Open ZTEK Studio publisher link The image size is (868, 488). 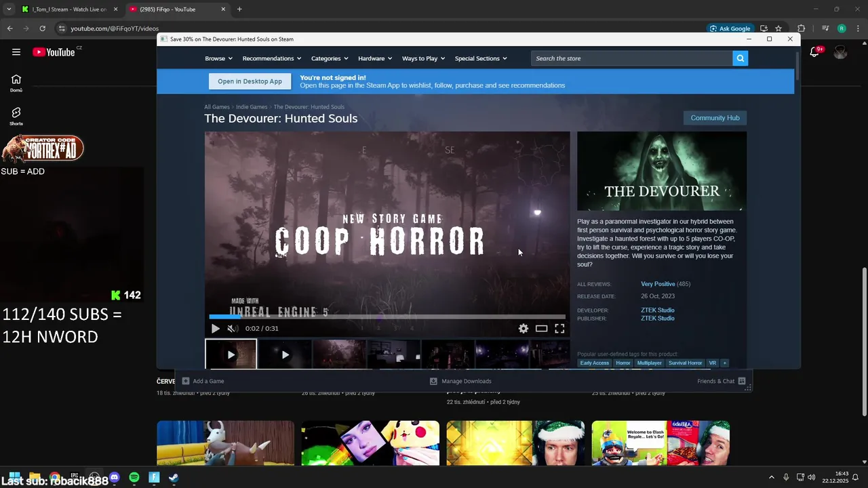coord(658,319)
